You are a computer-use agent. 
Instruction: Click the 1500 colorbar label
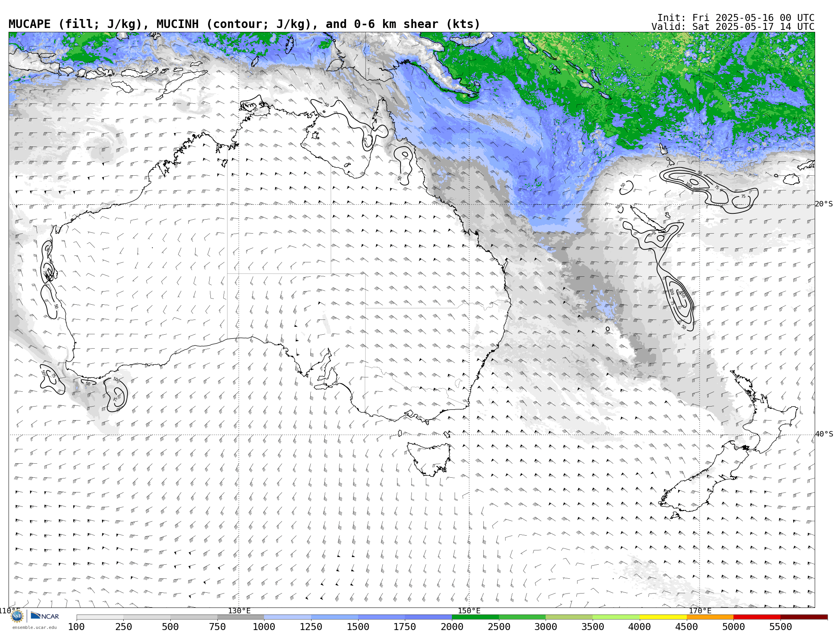358,627
